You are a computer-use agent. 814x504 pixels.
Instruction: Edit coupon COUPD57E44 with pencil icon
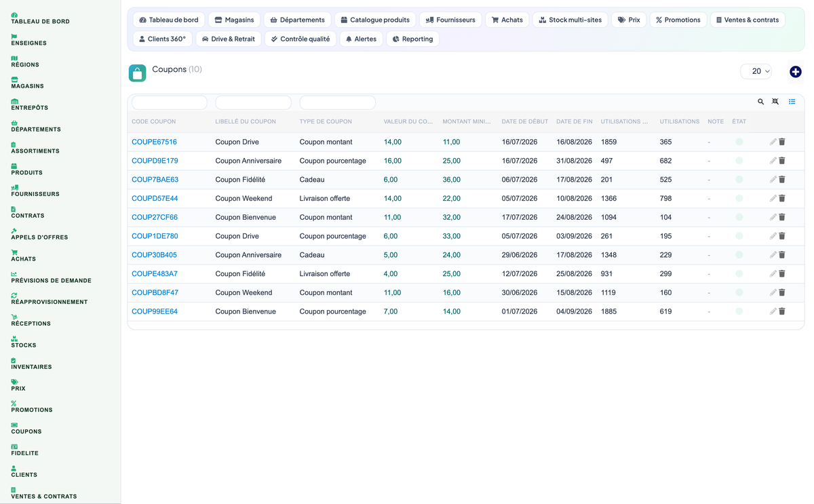(x=773, y=199)
